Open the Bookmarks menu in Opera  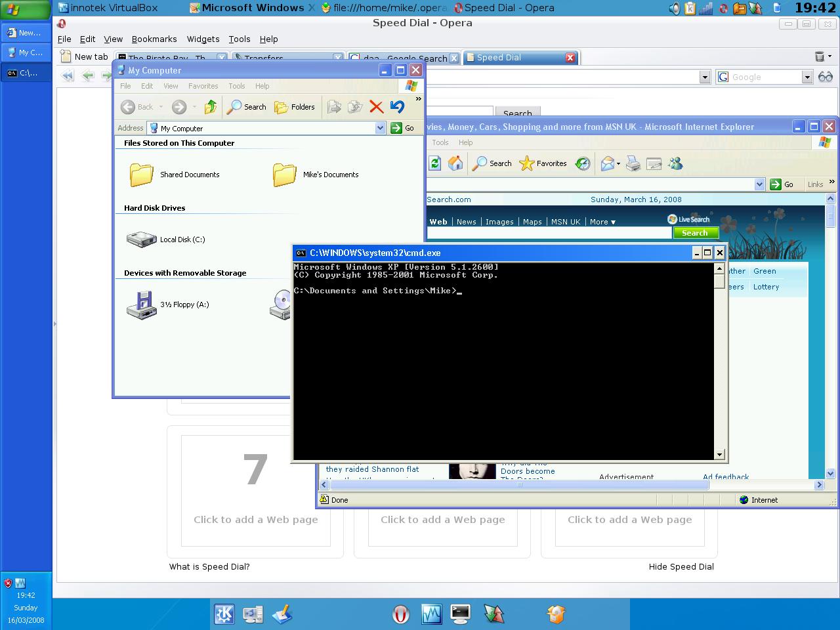pos(154,39)
